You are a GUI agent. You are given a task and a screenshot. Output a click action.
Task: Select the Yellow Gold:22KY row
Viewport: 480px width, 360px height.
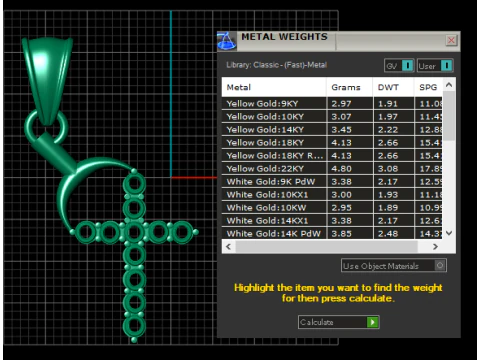[x=332, y=169]
